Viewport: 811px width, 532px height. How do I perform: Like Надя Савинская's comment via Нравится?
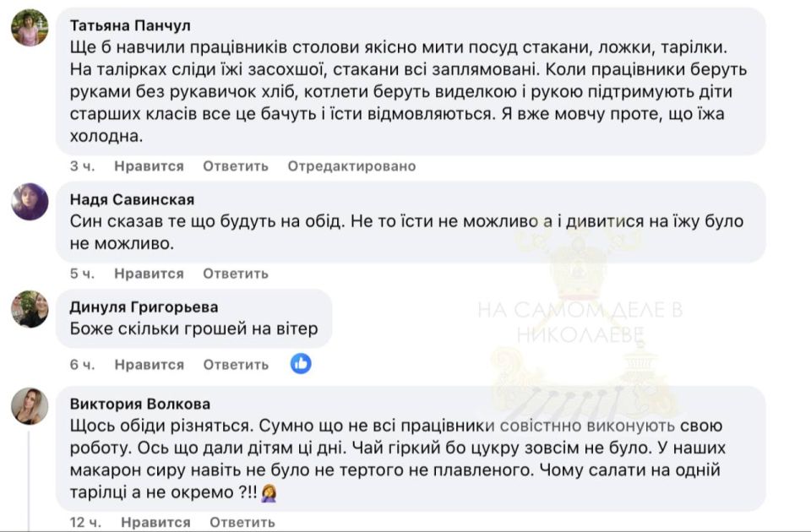[x=148, y=273]
